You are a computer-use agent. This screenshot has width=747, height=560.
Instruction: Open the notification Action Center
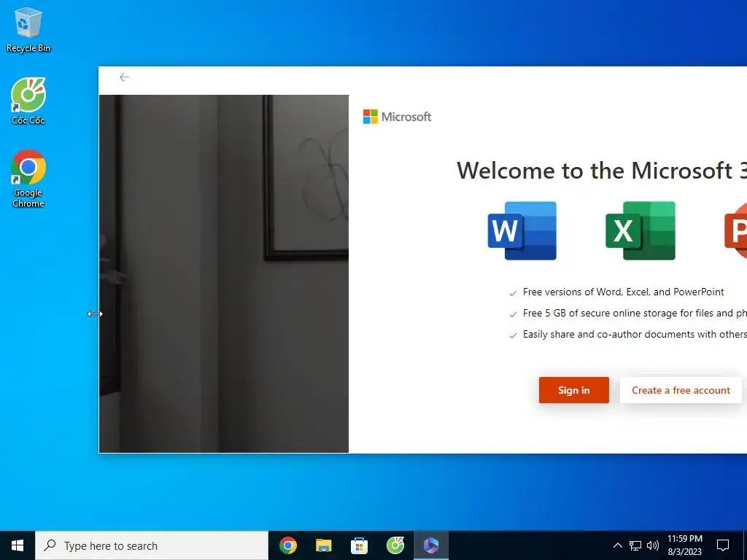(723, 545)
